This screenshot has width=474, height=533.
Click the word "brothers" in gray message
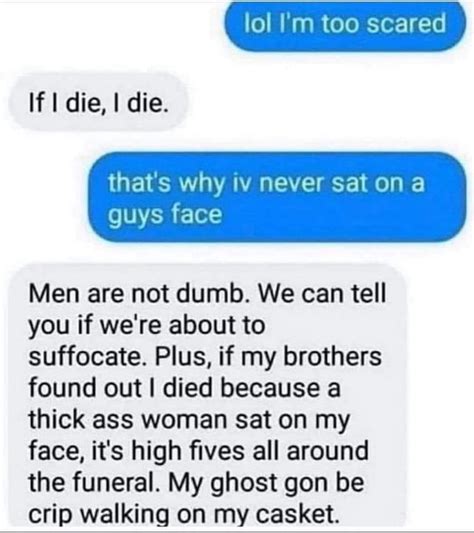[x=332, y=357]
